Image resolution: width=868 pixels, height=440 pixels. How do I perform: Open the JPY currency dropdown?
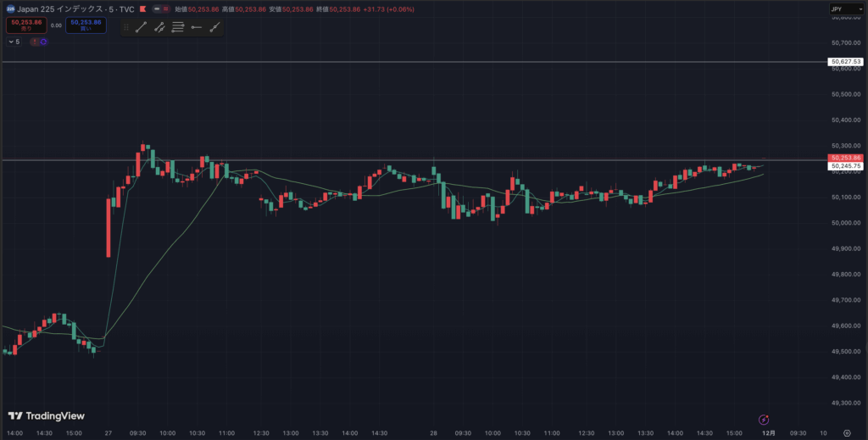[x=845, y=9]
